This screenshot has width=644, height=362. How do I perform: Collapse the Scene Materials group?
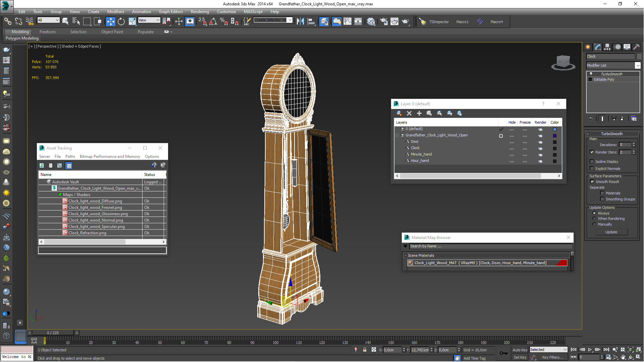click(406, 255)
